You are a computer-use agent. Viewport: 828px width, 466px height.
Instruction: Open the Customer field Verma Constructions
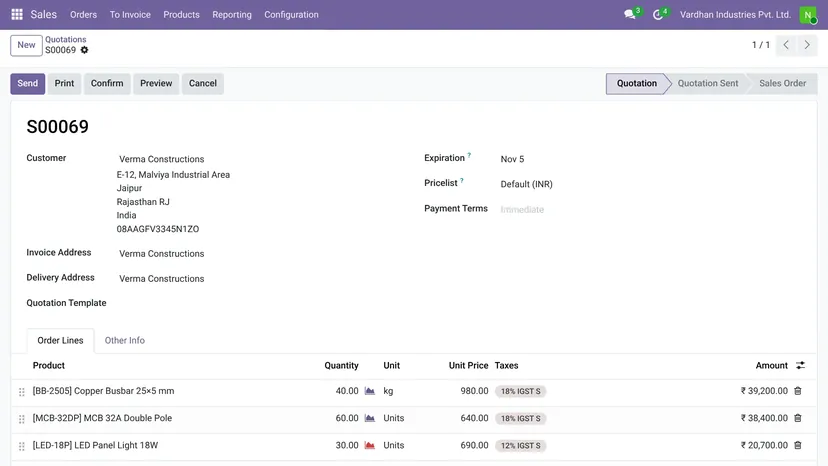click(x=162, y=159)
